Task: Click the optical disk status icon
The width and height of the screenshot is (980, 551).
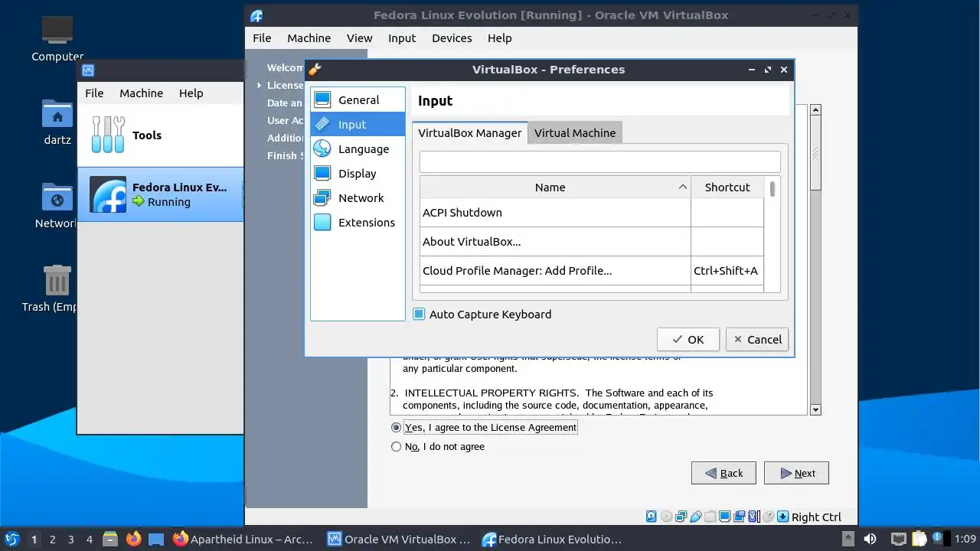Action: coord(666,517)
